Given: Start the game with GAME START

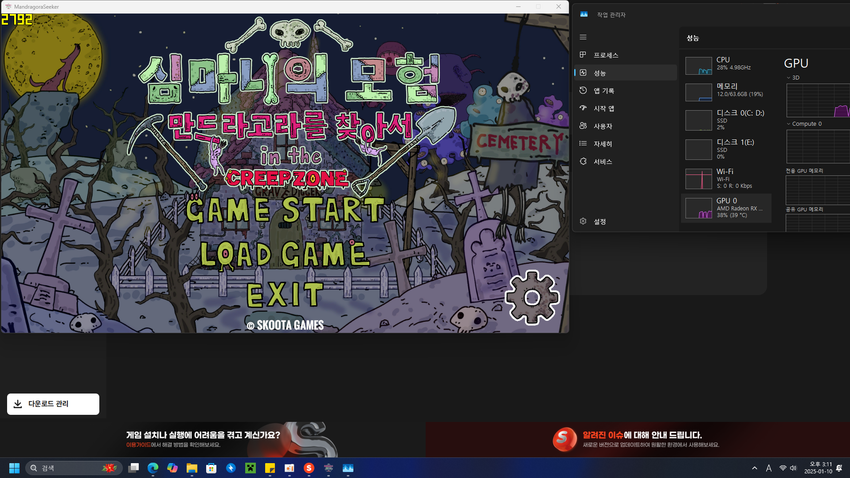Looking at the screenshot, I should (286, 210).
